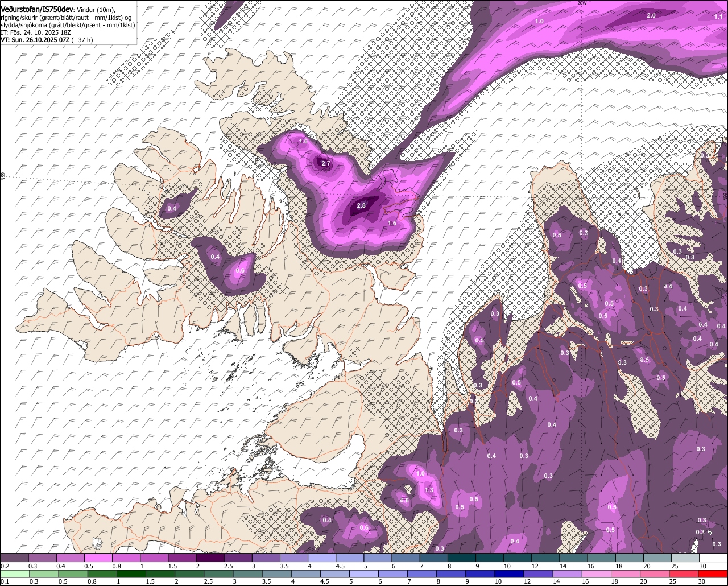Select upper legend darkest purple swatch between 2 and 2.5
Screen dimensions: 728x586
click(x=210, y=558)
